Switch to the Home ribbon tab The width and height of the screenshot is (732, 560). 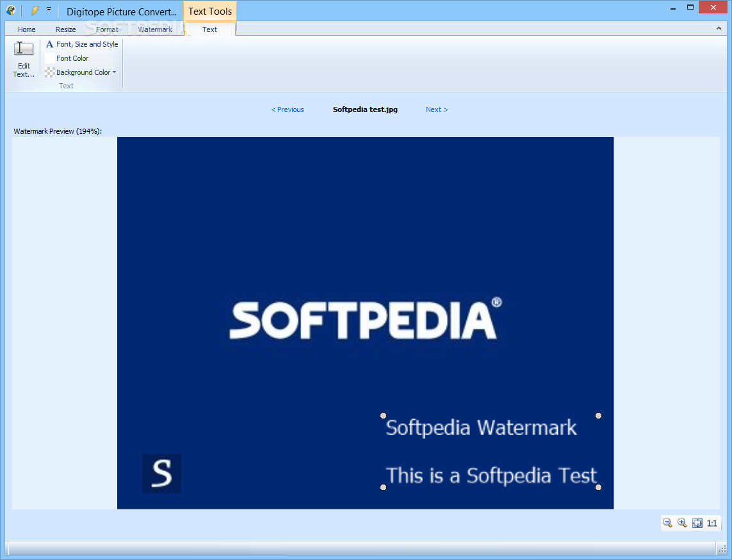27,29
